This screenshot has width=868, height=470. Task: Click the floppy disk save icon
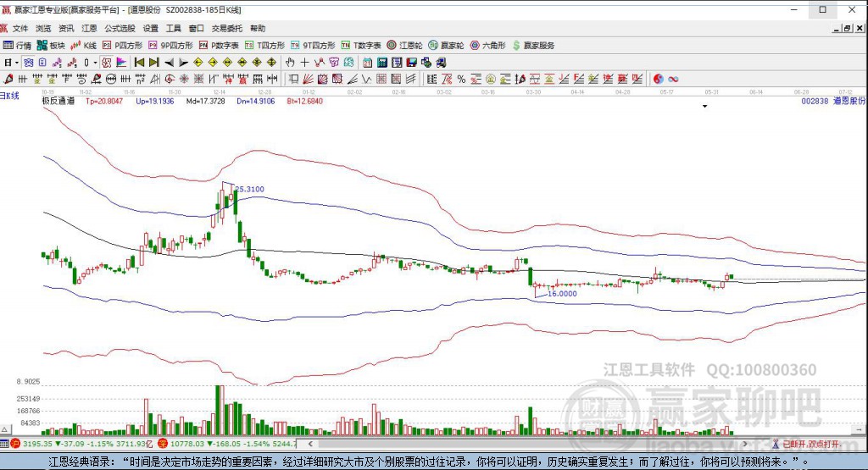pos(411,63)
